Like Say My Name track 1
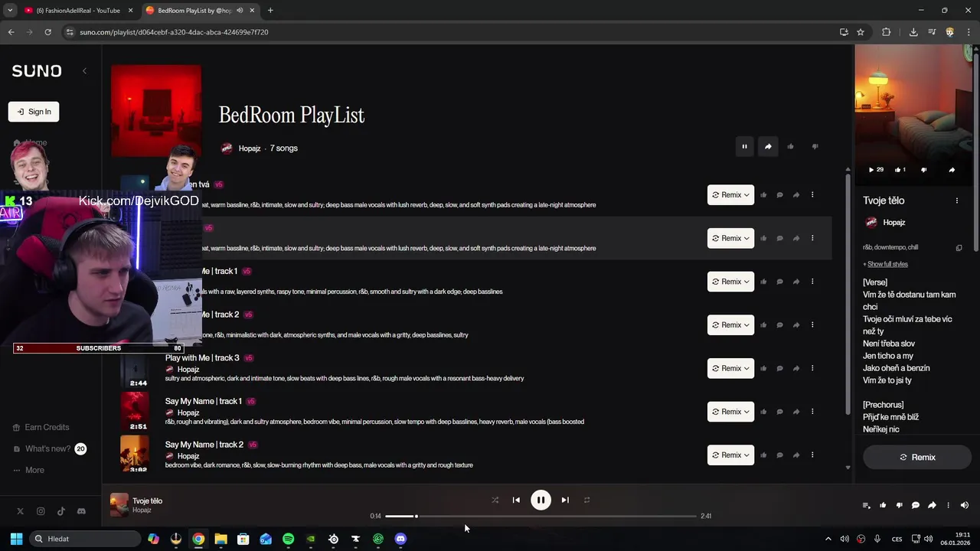980x551 pixels. (763, 412)
